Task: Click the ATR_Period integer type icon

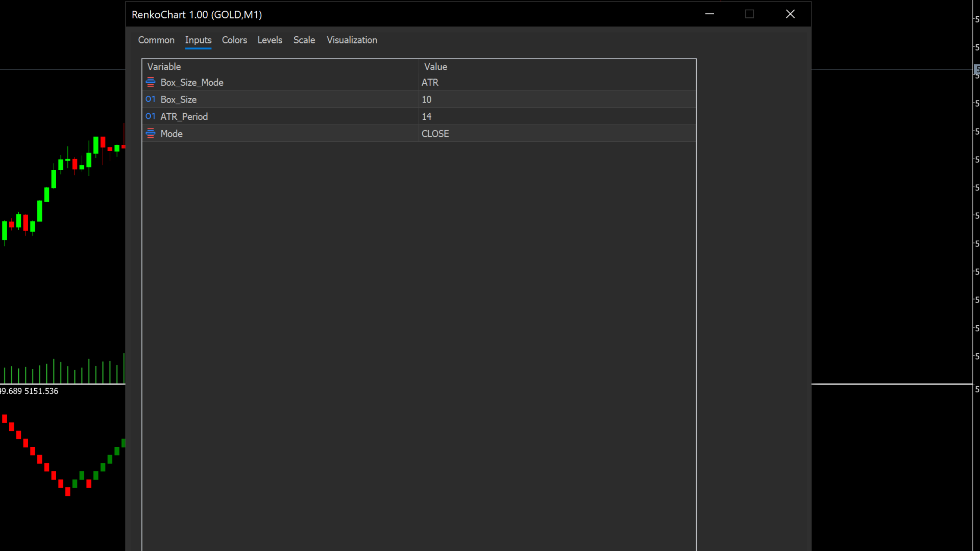Action: pyautogui.click(x=151, y=116)
